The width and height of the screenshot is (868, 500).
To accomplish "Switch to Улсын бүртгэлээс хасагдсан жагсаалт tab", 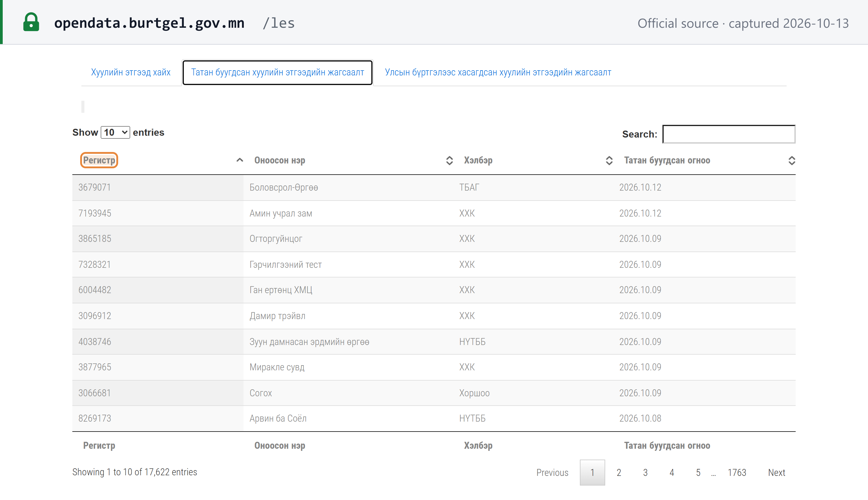I will point(498,72).
